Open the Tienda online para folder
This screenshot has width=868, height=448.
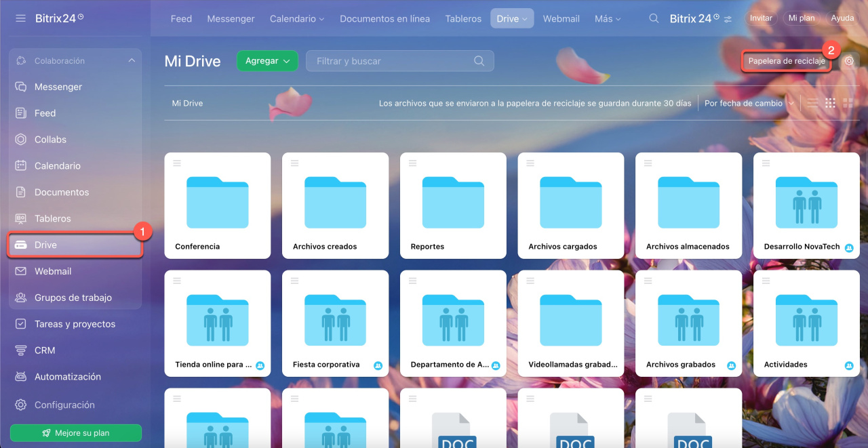pos(217,323)
